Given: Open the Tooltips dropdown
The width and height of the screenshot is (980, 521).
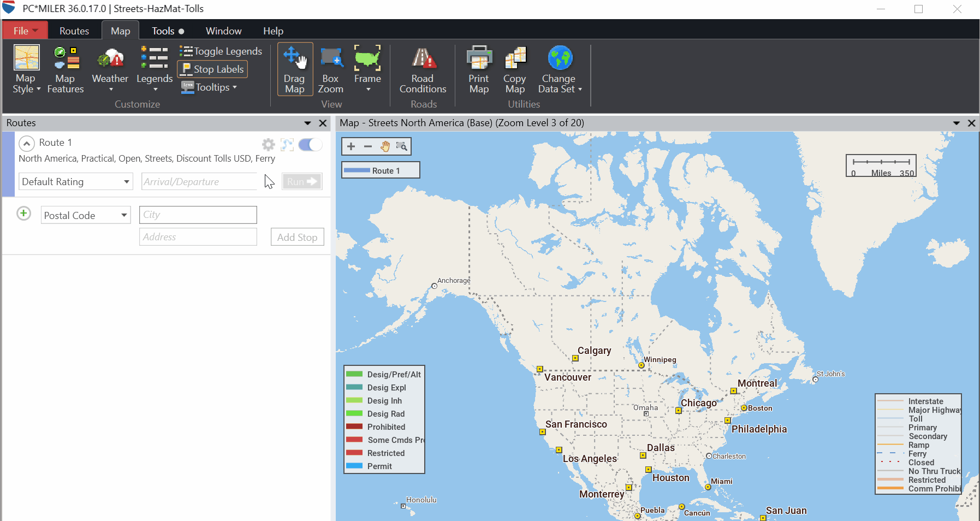Looking at the screenshot, I should 209,87.
